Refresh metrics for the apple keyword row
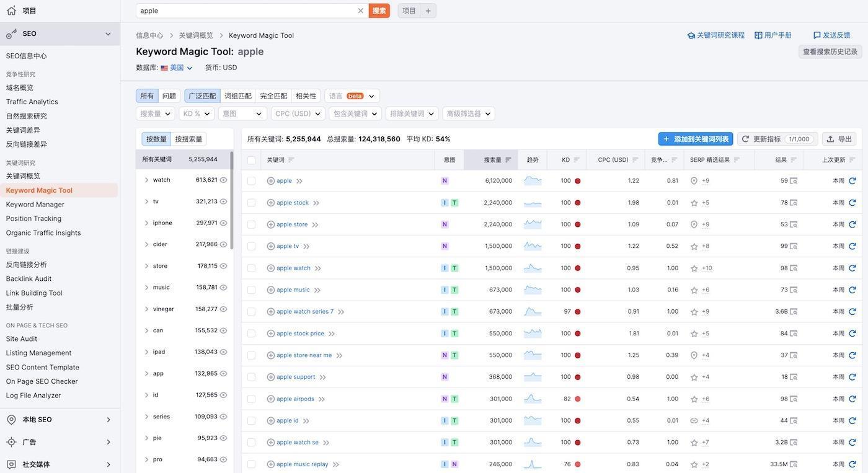 pos(852,181)
